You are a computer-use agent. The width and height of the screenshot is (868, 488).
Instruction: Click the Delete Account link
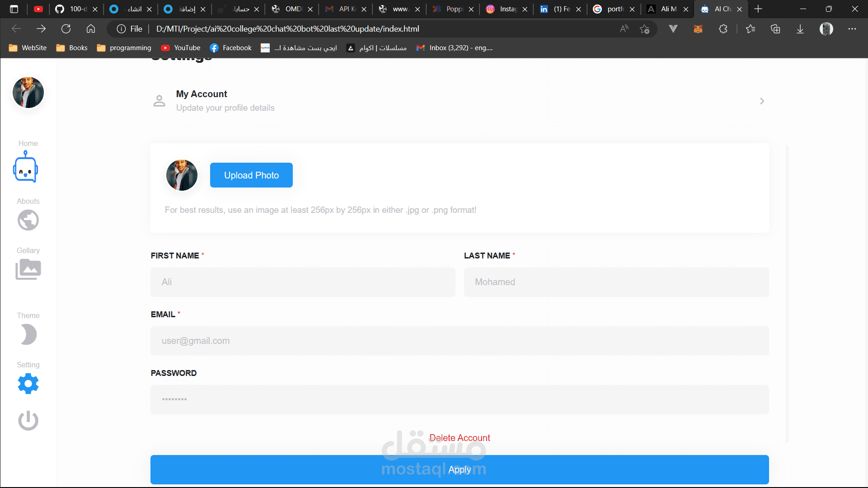460,438
